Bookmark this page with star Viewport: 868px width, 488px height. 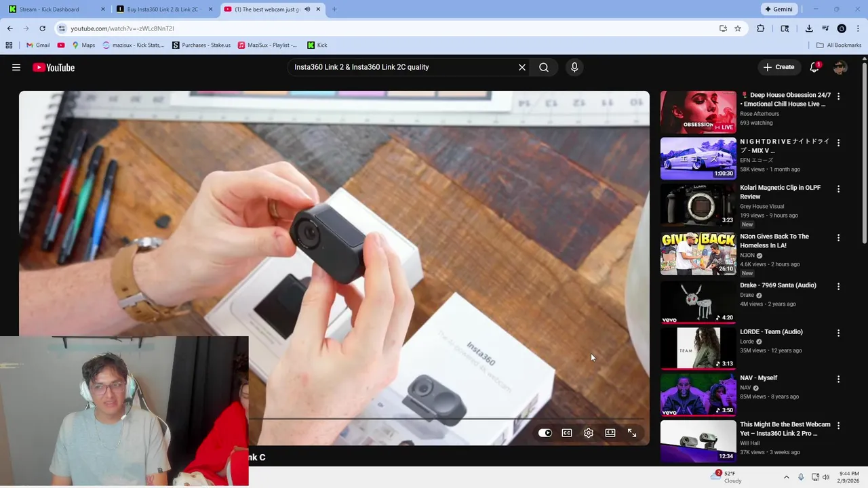click(x=738, y=28)
